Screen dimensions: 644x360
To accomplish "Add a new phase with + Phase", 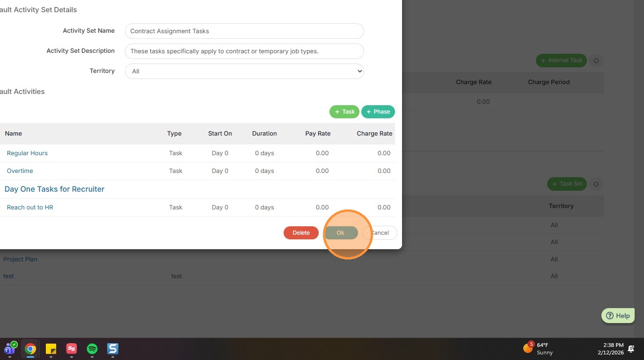I will click(x=378, y=112).
